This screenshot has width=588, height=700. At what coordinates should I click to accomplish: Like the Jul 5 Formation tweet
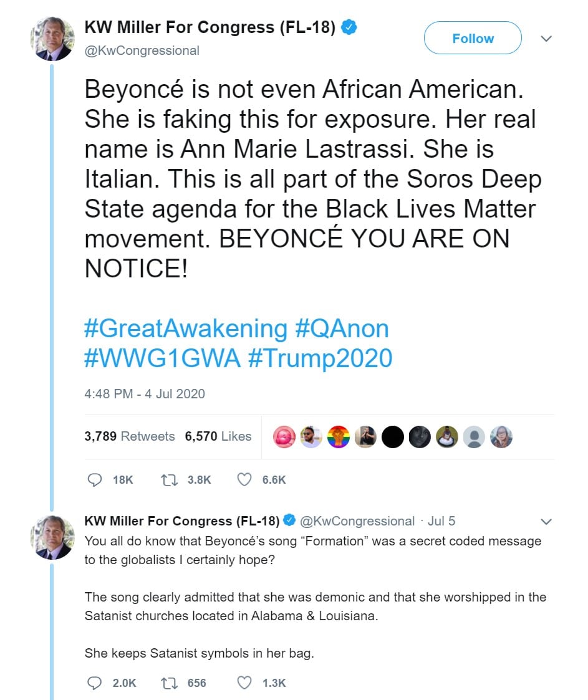pyautogui.click(x=245, y=683)
